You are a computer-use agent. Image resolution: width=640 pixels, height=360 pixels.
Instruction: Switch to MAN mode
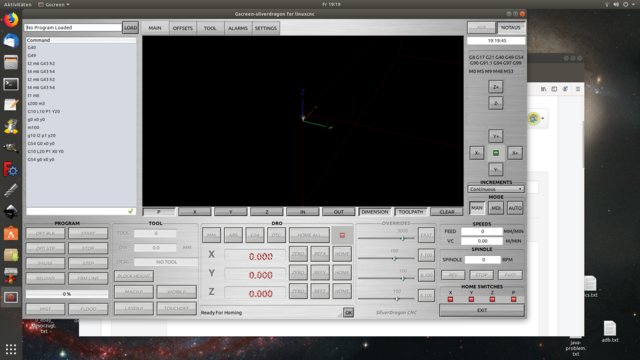476,208
